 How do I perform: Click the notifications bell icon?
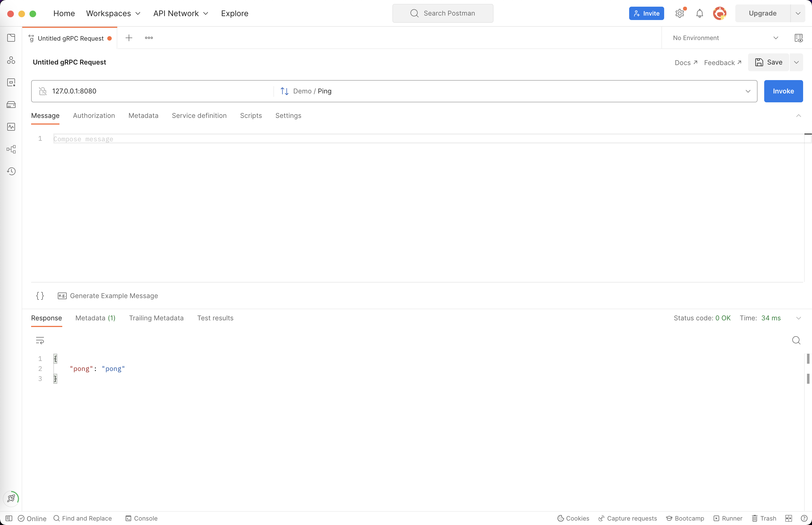(x=699, y=14)
